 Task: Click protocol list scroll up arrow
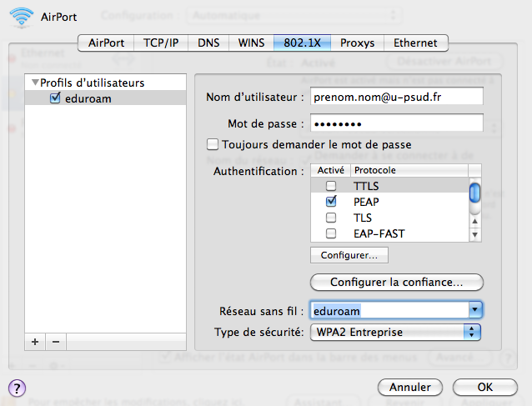click(x=474, y=221)
